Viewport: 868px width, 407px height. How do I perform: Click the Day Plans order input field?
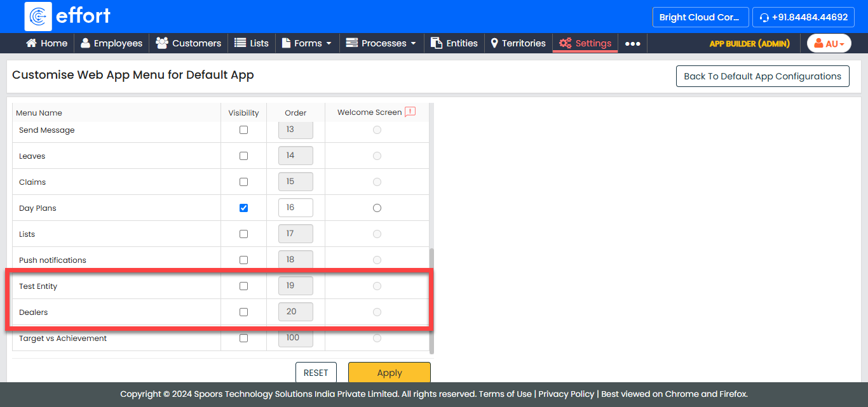click(x=295, y=208)
